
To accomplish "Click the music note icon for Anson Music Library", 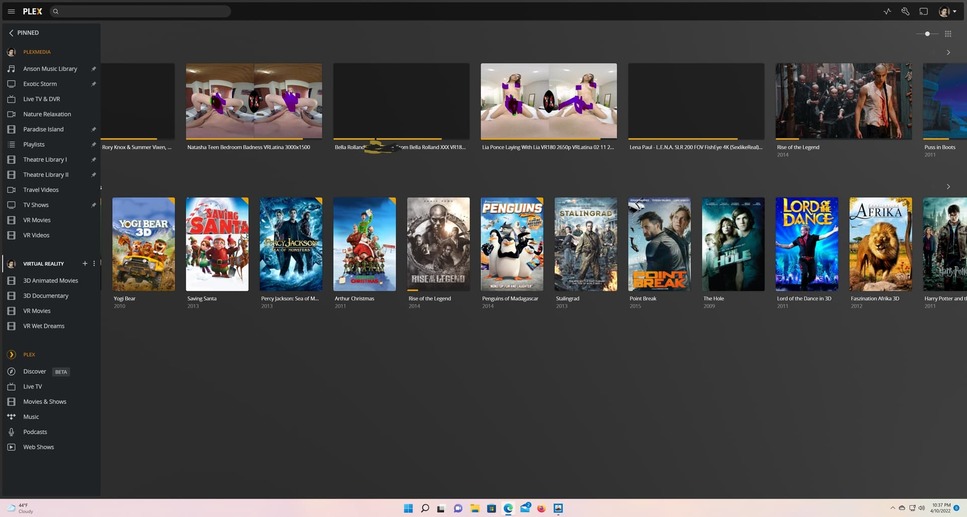I will point(11,68).
